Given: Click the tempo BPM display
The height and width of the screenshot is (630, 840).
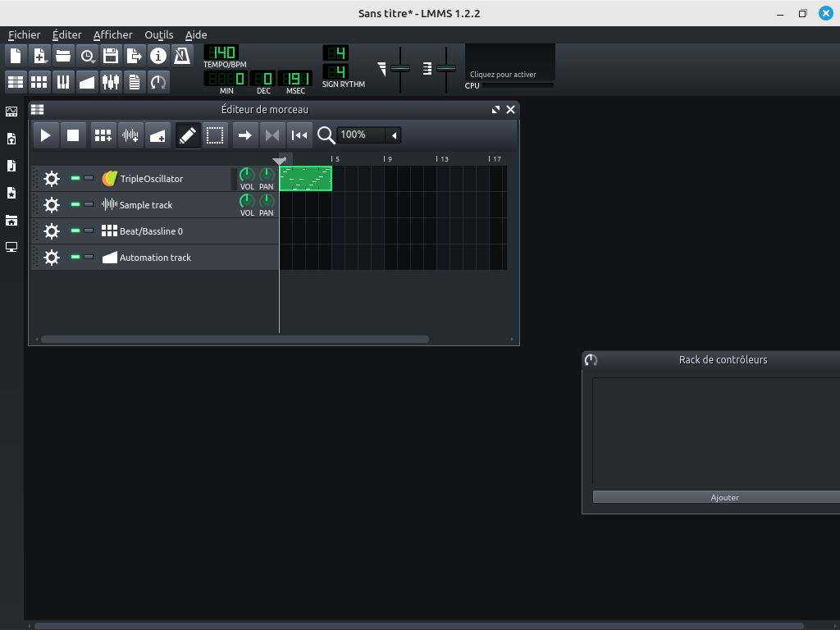Looking at the screenshot, I should point(221,52).
